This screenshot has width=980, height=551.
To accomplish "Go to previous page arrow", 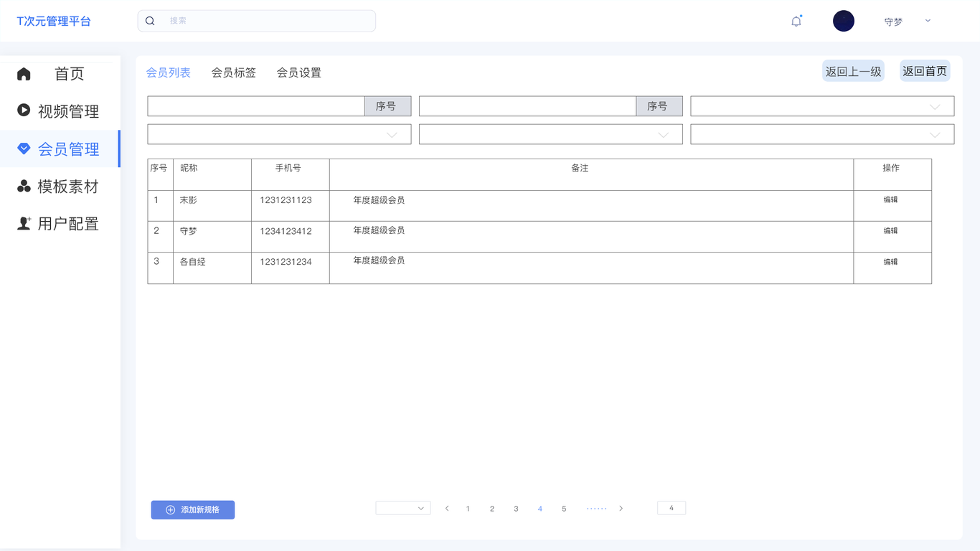I will click(447, 509).
